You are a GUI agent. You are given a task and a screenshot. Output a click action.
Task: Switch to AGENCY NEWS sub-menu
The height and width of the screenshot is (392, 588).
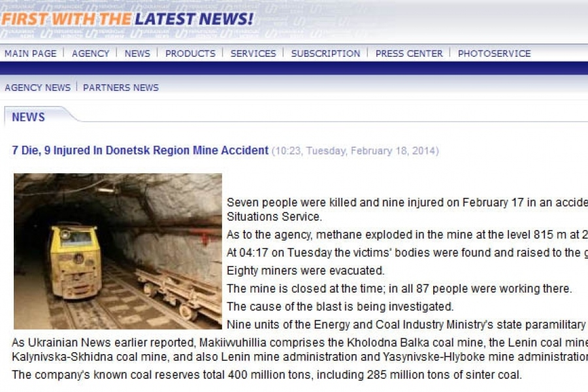pos(37,88)
